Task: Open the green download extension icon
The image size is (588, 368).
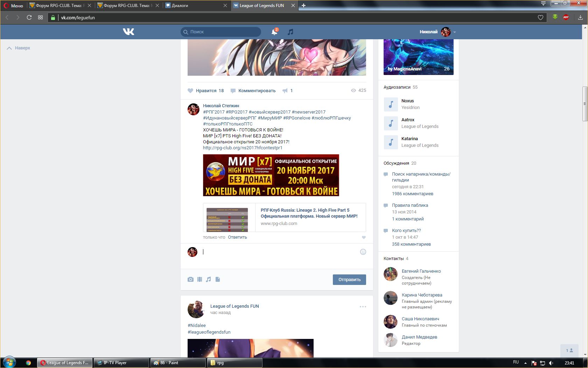Action: [555, 17]
